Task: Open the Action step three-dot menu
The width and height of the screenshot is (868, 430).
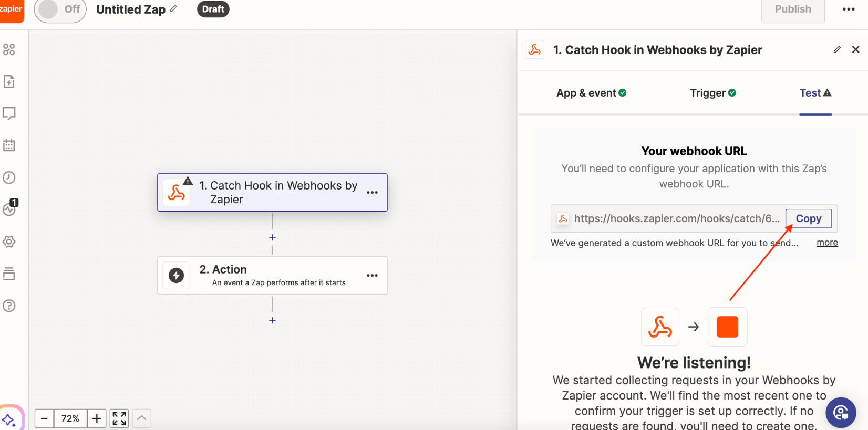Action: [372, 276]
